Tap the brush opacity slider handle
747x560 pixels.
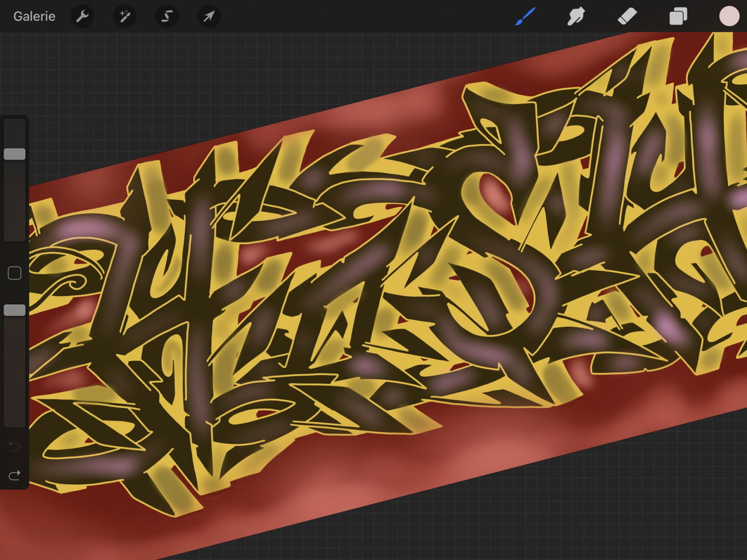(x=15, y=310)
